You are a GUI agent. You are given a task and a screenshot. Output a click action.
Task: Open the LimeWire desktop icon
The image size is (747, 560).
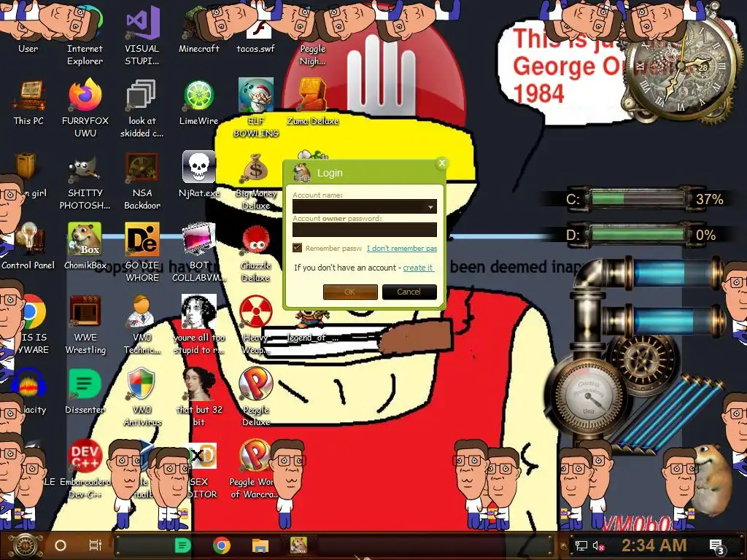[x=198, y=102]
